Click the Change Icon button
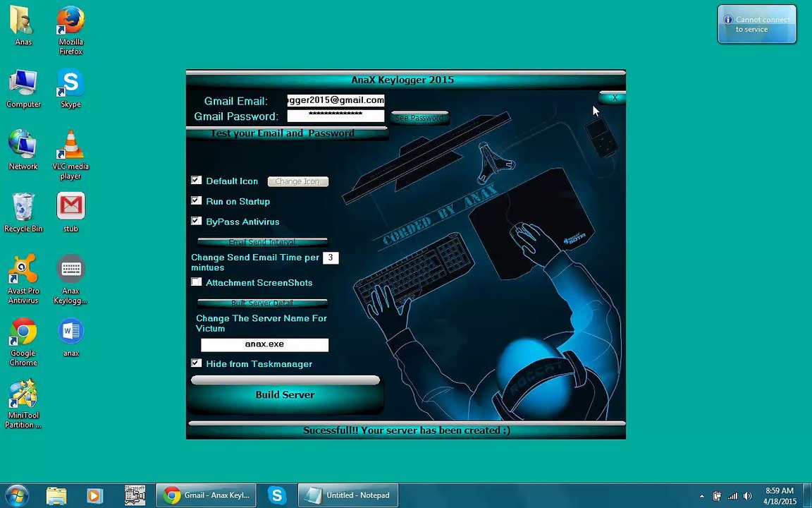812x508 pixels. (x=297, y=181)
